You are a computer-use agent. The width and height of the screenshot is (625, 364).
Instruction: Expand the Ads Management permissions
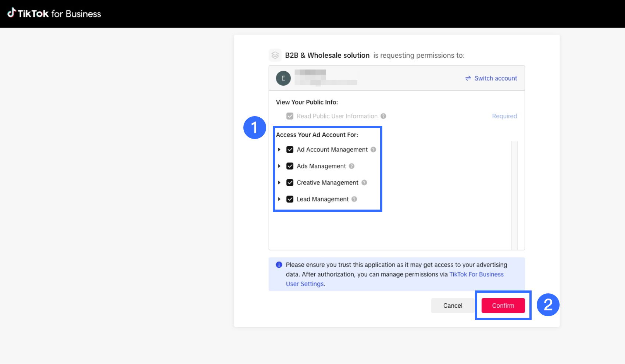pyautogui.click(x=279, y=166)
